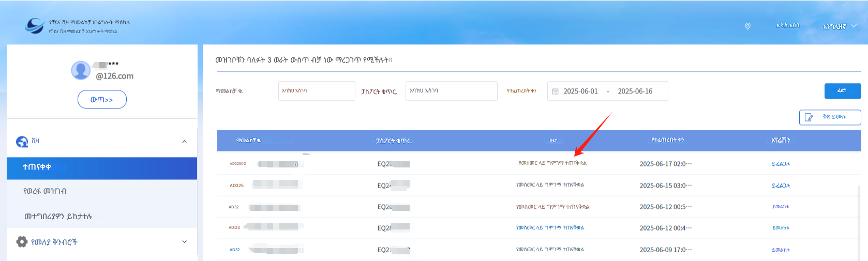Click the globe icon beside ቪዛ

22,142
